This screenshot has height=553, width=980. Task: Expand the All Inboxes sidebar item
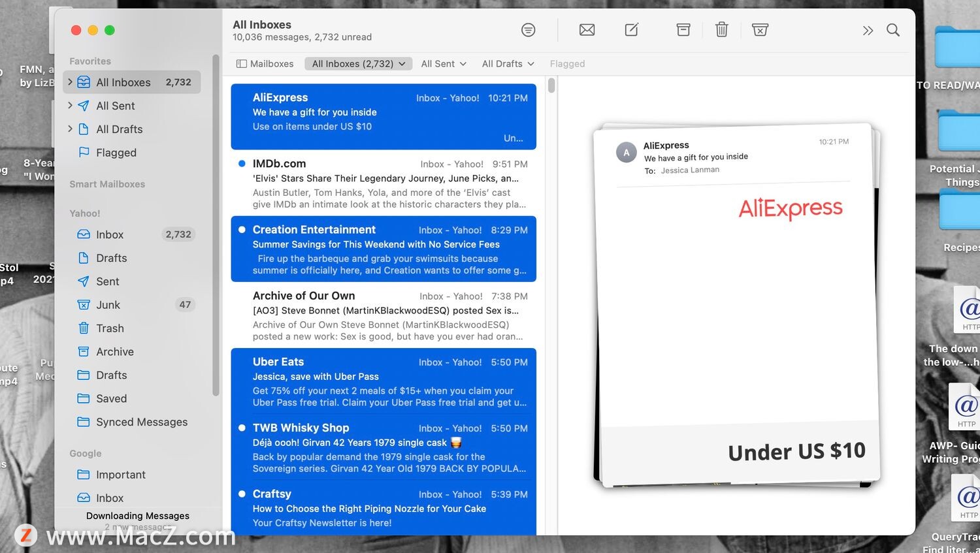[70, 82]
